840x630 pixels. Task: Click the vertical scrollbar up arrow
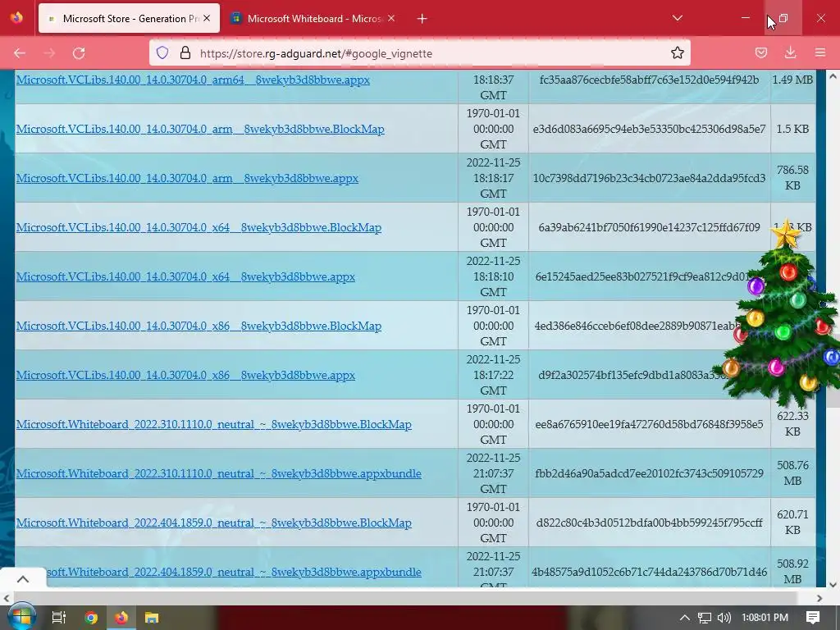tap(833, 76)
